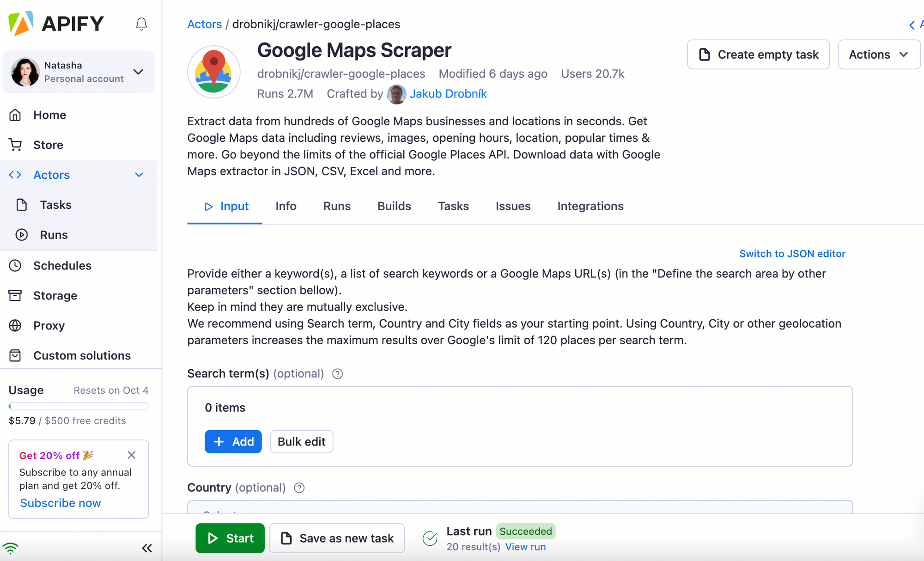The width and height of the screenshot is (924, 561).
Task: Open Create empty task
Action: pyautogui.click(x=758, y=54)
